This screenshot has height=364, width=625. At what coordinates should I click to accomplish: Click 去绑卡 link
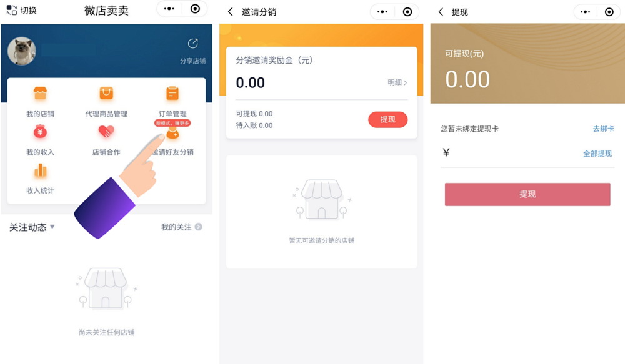604,129
